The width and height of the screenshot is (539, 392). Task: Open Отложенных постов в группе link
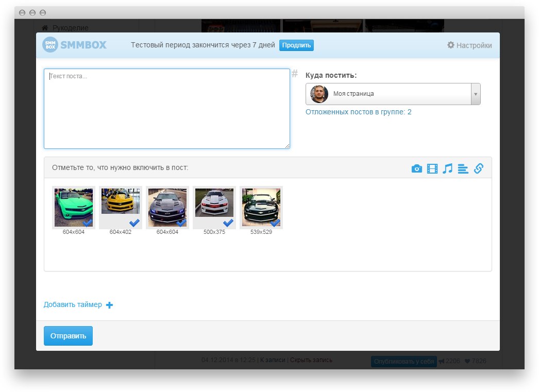tap(358, 112)
